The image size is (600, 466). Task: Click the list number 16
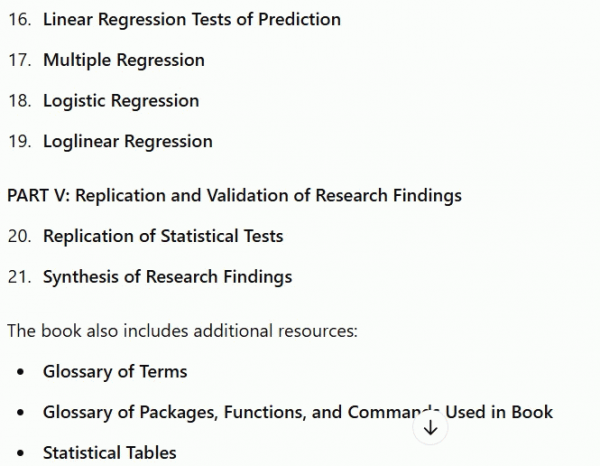20,19
